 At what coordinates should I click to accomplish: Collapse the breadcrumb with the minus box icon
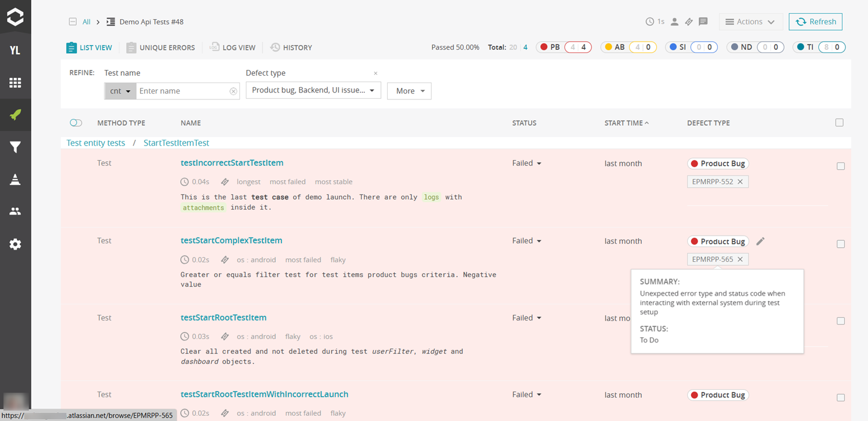click(73, 22)
